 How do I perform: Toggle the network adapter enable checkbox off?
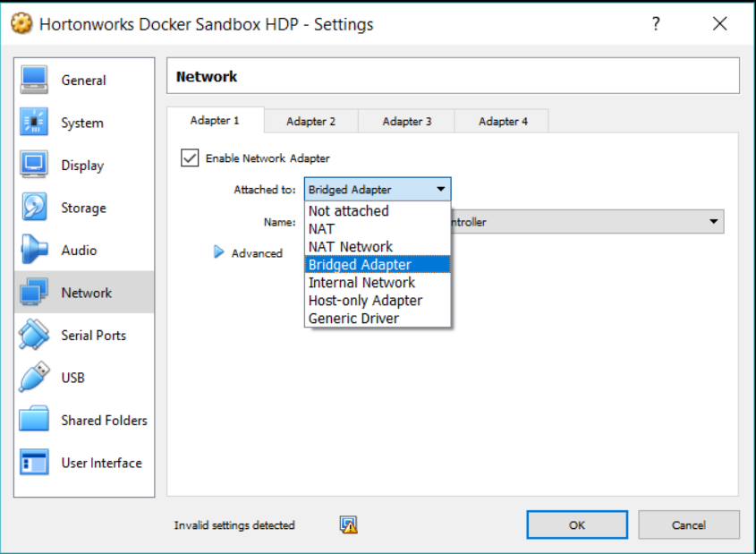pyautogui.click(x=190, y=158)
